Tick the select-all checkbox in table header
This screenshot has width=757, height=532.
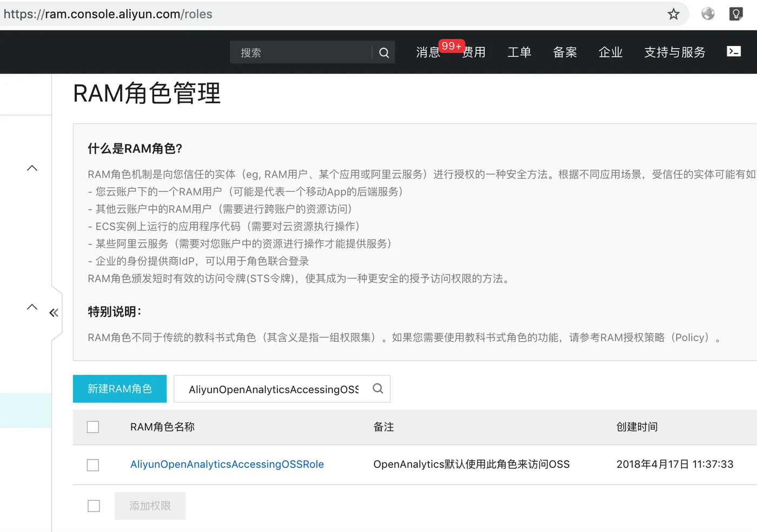pos(93,427)
